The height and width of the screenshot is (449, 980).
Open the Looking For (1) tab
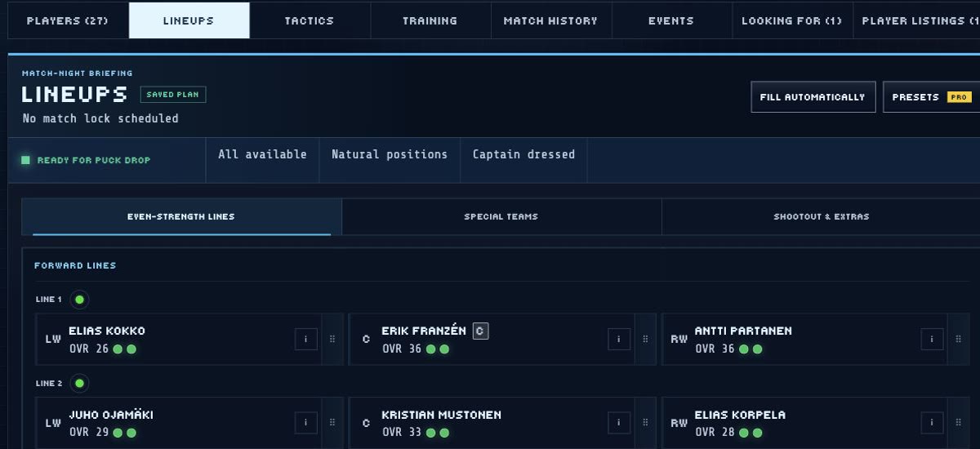[791, 20]
